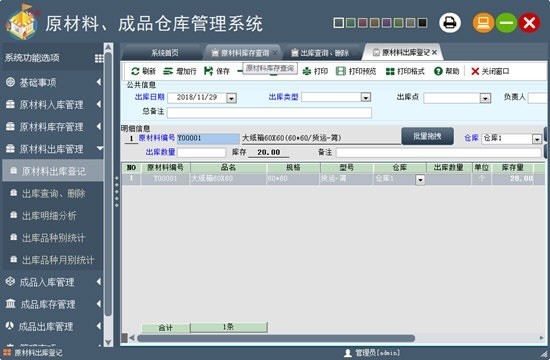Open 出库查询、删除 from the sidebar
The width and height of the screenshot is (550, 360).
pos(53,193)
